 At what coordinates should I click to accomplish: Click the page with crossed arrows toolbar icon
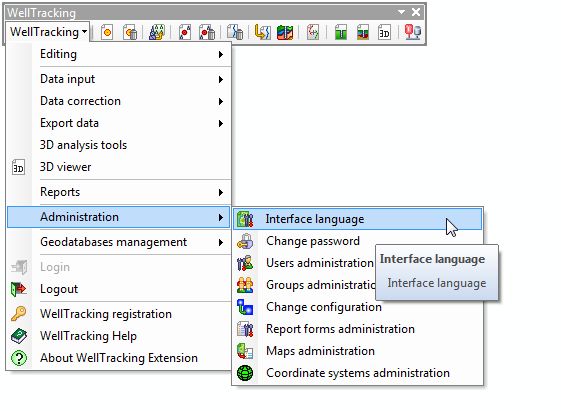coord(313,33)
